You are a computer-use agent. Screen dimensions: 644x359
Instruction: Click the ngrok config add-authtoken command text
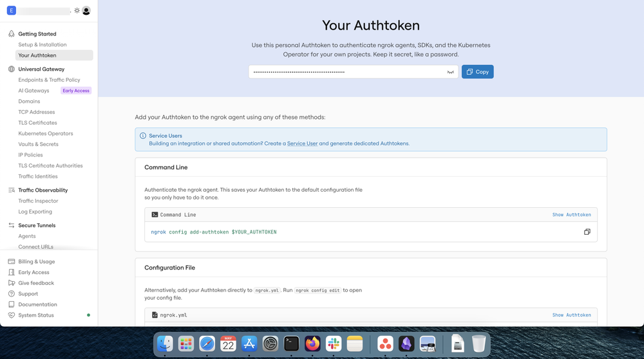pyautogui.click(x=214, y=232)
